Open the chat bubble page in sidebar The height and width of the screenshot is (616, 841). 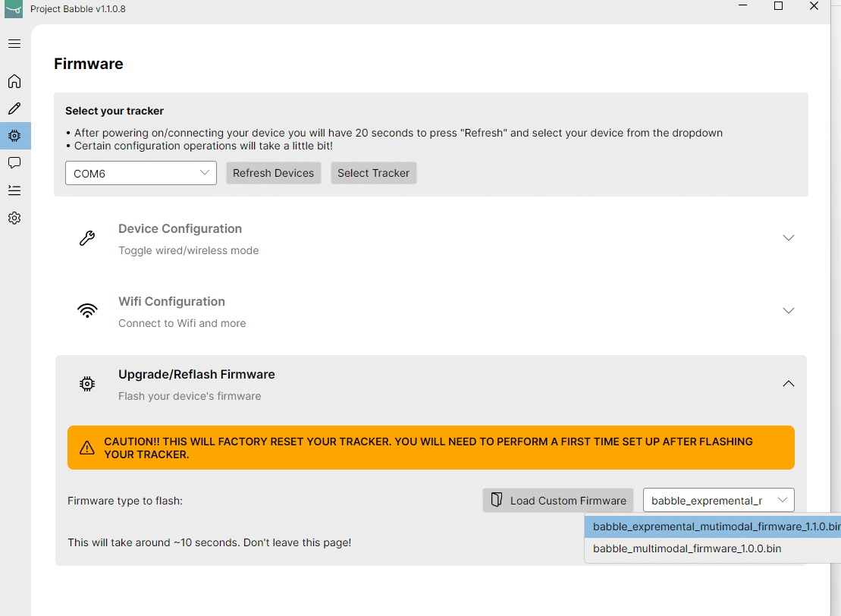[14, 163]
